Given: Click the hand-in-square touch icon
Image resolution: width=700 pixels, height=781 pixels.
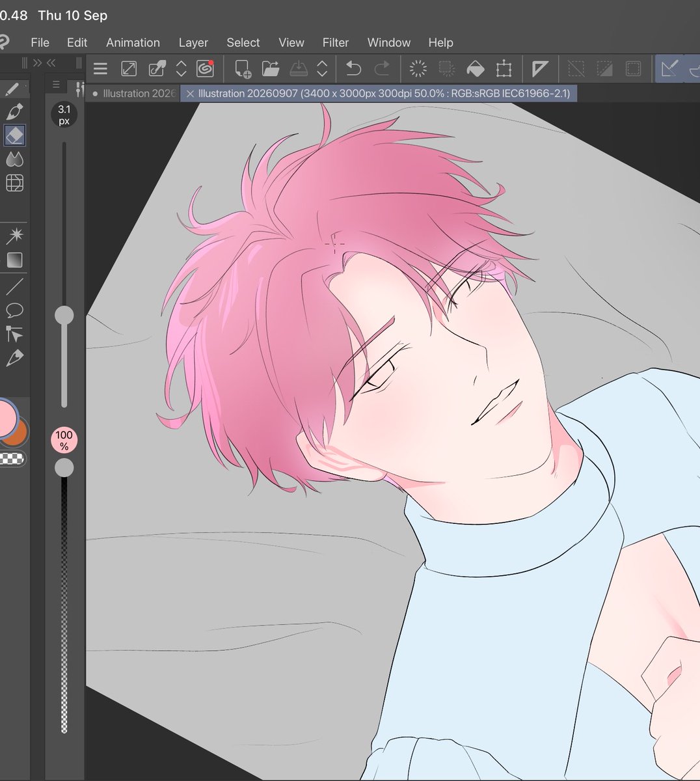Looking at the screenshot, I should coord(157,68).
